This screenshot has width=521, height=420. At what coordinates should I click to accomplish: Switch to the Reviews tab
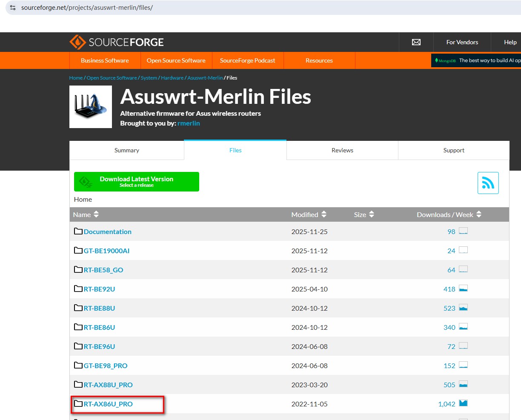click(x=343, y=150)
